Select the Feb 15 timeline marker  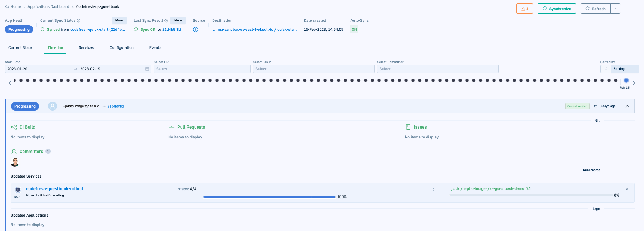[626, 81]
